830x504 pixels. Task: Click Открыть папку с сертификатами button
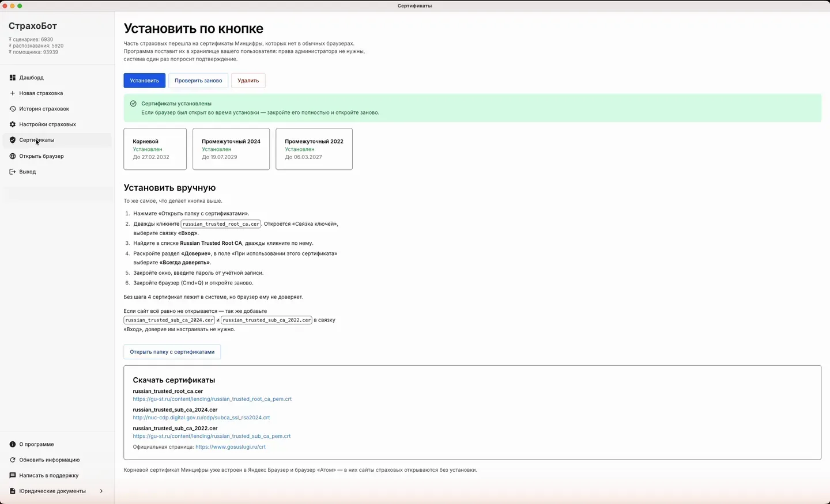(172, 352)
